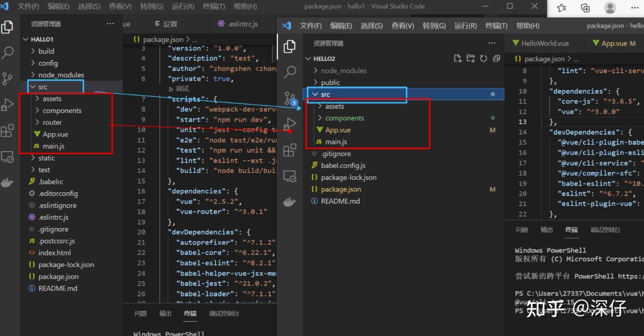Open 查看(V) menu in hello2 window
This screenshot has width=644, height=336.
tap(403, 26)
